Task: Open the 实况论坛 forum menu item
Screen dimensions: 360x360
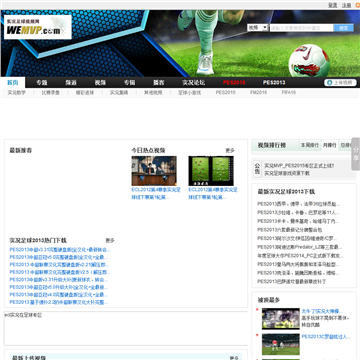Action: point(194,83)
